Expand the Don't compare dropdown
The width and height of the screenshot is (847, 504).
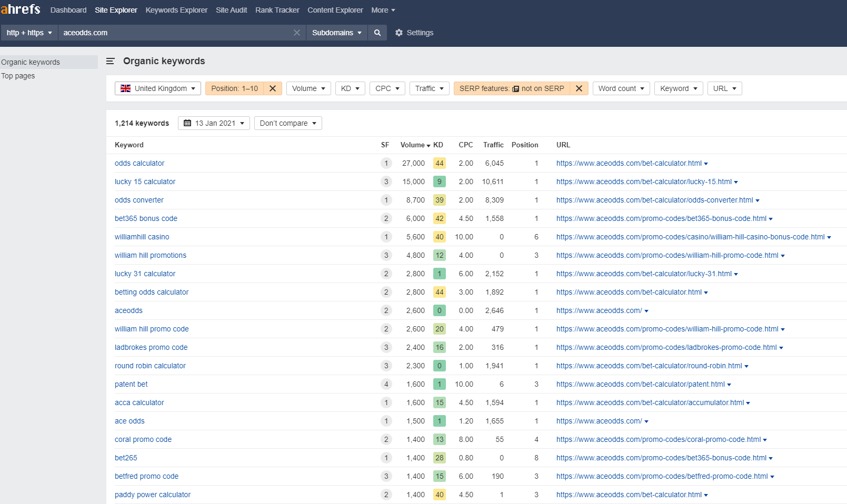[288, 123]
